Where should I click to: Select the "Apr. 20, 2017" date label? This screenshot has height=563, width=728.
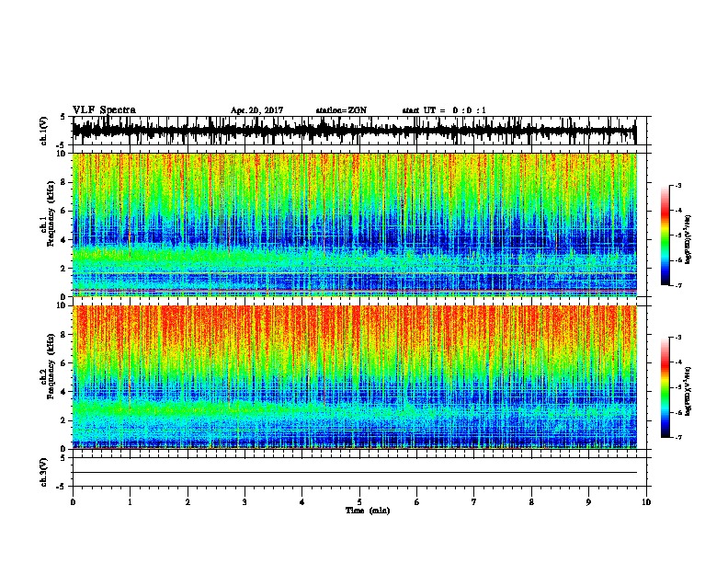256,110
